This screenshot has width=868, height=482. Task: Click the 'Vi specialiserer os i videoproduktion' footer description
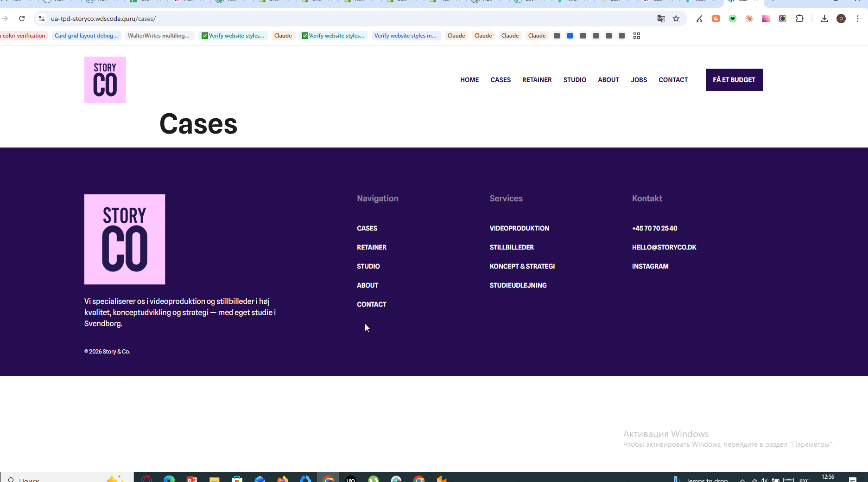coord(180,312)
